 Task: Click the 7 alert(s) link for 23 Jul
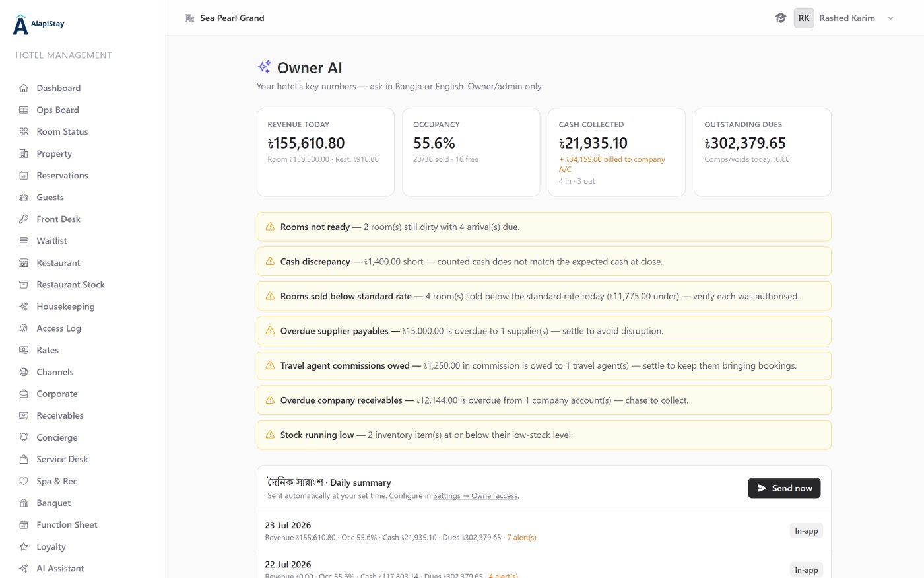pos(521,538)
